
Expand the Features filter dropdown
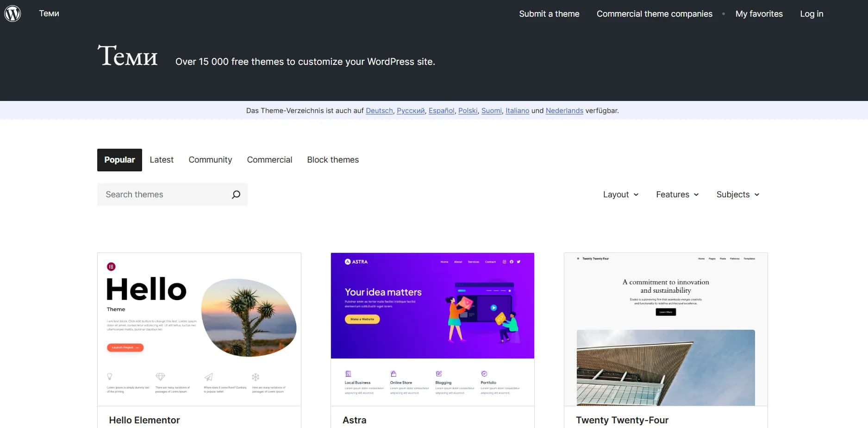point(677,195)
